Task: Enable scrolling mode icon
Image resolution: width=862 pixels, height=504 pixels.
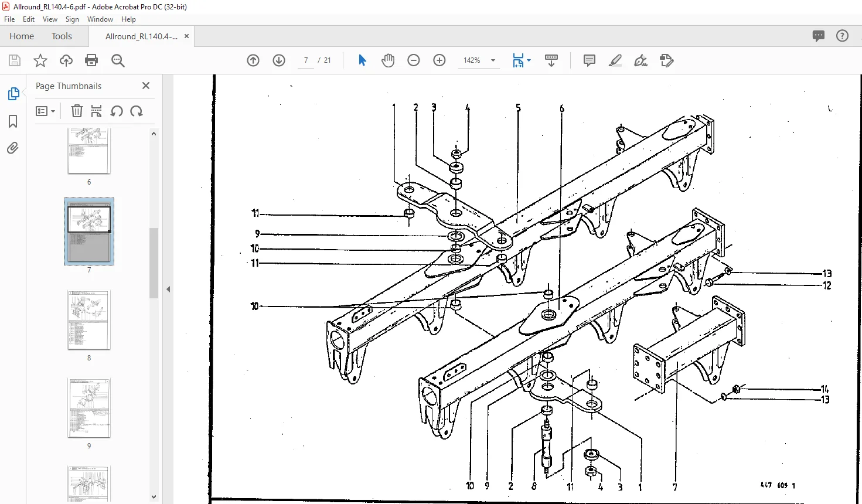Action: pyautogui.click(x=551, y=60)
